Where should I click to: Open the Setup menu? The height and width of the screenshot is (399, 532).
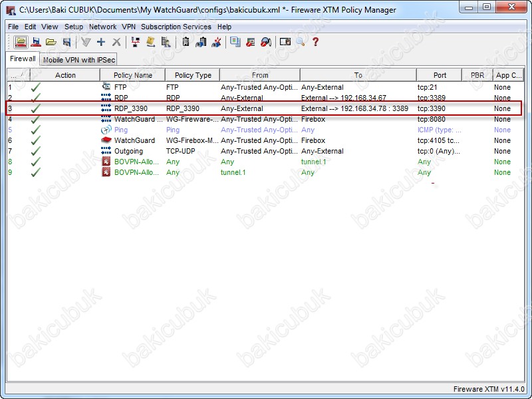click(74, 27)
